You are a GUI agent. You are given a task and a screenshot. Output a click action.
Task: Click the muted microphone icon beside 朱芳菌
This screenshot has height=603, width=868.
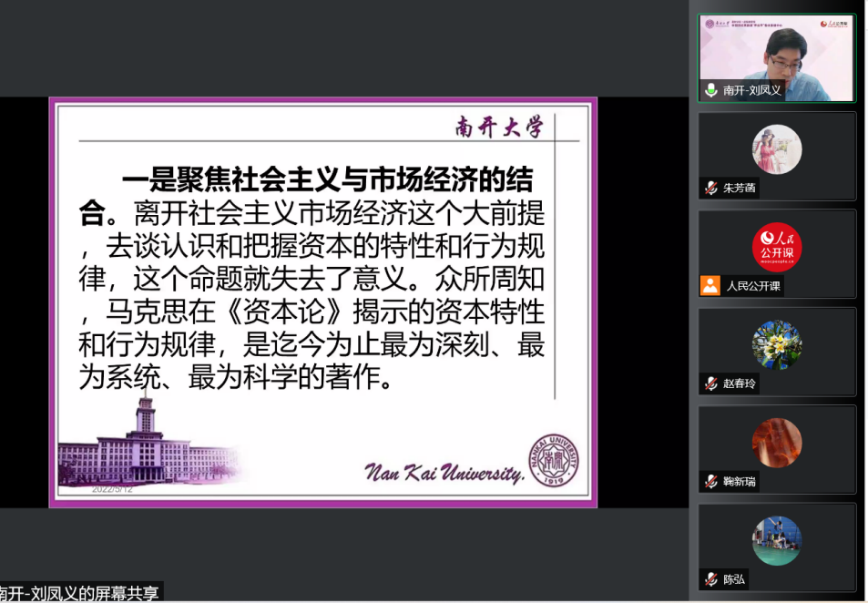point(710,189)
